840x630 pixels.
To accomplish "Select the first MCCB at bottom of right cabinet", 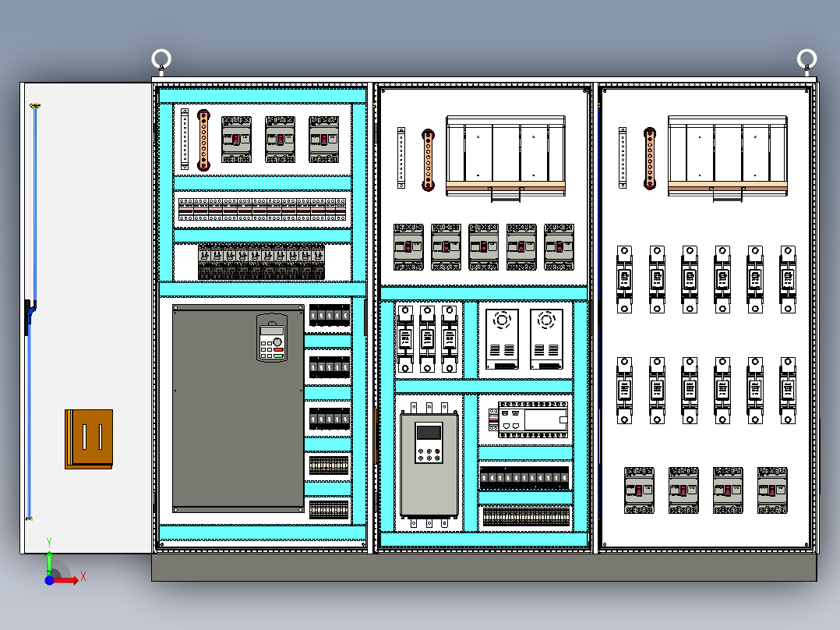I will 640,490.
